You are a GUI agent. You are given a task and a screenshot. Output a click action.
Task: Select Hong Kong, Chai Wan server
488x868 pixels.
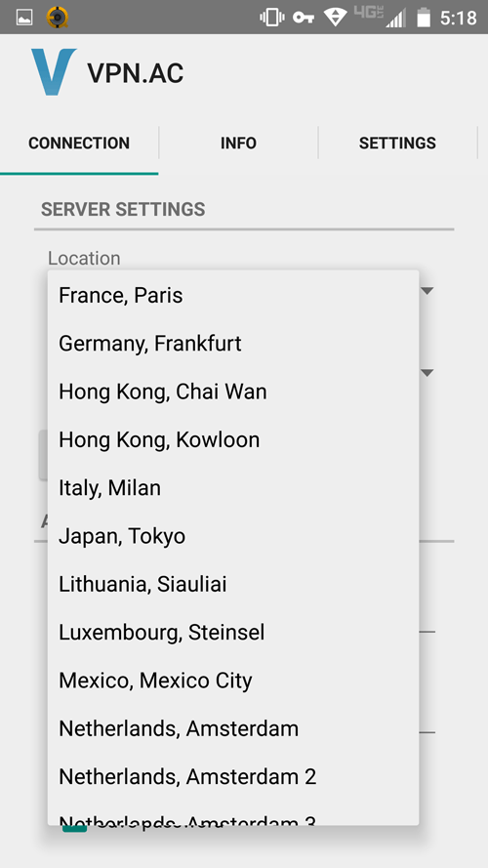(x=233, y=392)
